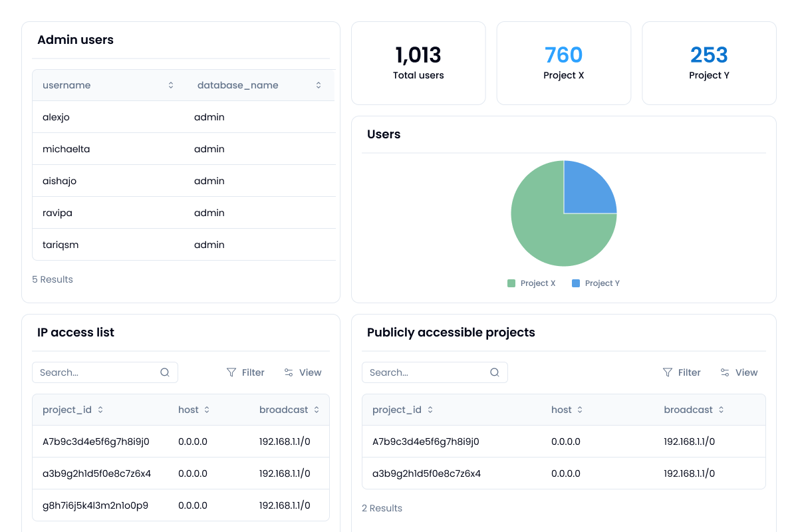Click the 5 Results link under Admin users
This screenshot has width=798, height=532.
pos(52,279)
